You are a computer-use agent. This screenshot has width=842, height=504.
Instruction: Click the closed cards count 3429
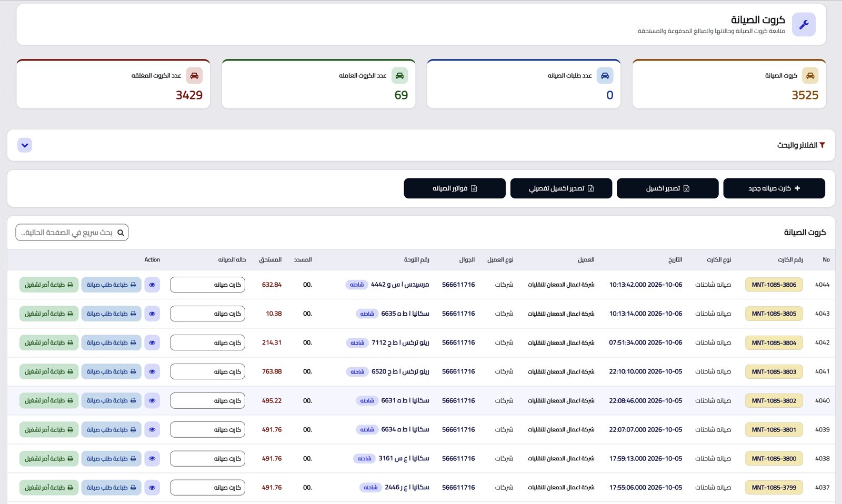pyautogui.click(x=189, y=95)
